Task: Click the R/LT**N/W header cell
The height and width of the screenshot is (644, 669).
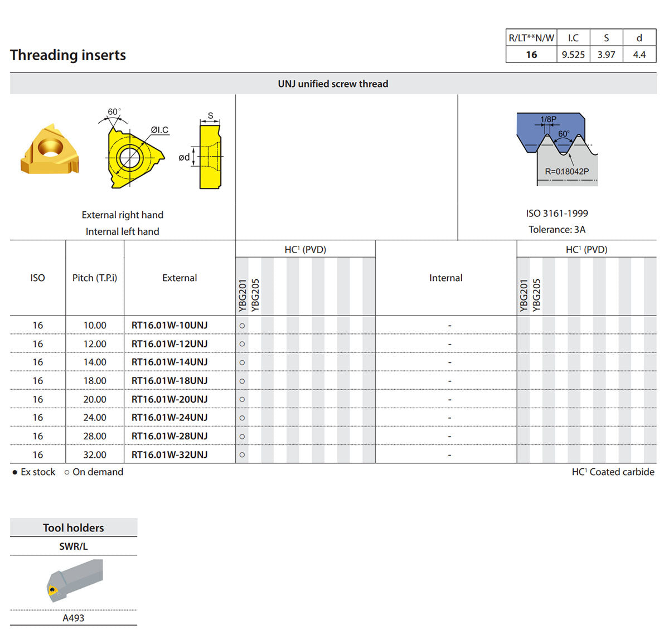Action: pos(531,38)
